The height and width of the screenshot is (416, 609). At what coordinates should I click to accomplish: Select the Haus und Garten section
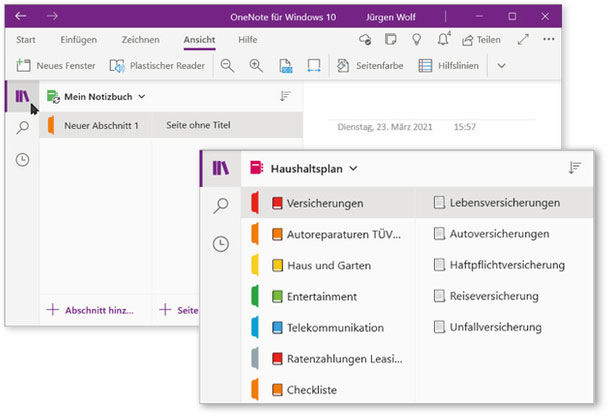pyautogui.click(x=328, y=265)
